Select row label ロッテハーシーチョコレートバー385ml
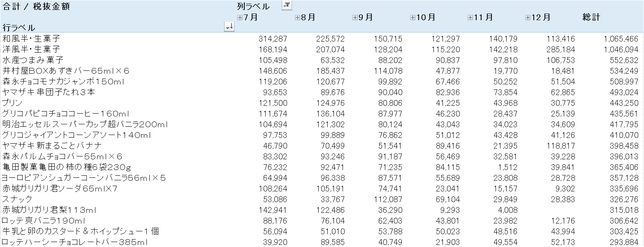 (x=74, y=242)
